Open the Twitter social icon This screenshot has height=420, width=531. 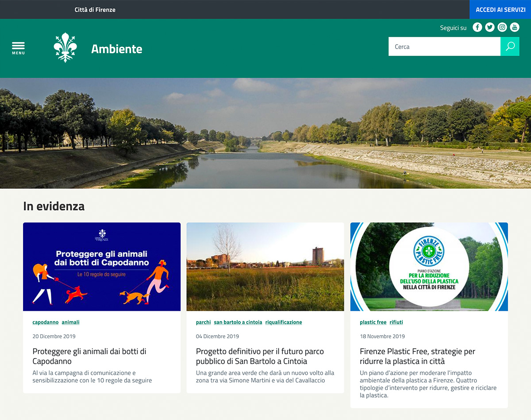point(489,27)
